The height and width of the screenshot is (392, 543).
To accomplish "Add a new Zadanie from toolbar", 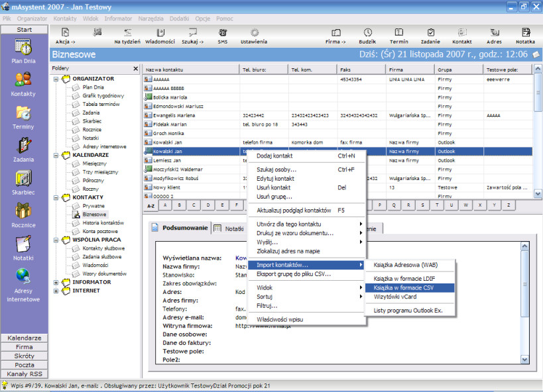I will click(x=430, y=36).
